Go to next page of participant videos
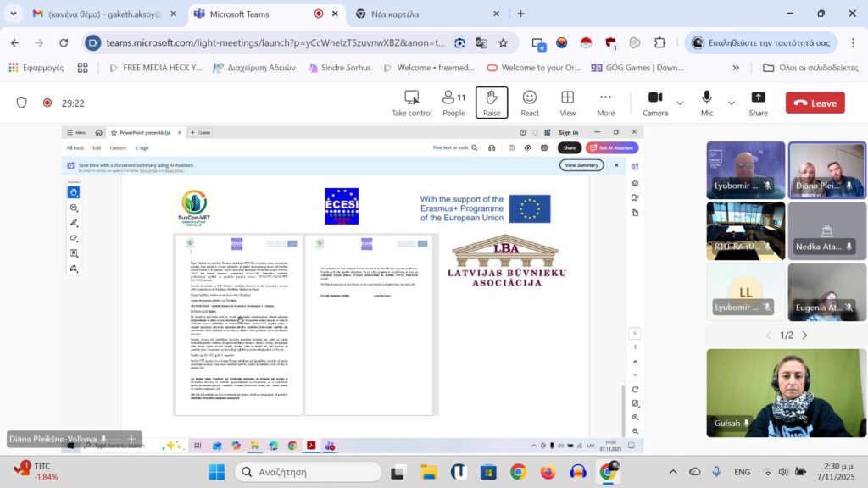This screenshot has width=868, height=488. click(x=804, y=335)
